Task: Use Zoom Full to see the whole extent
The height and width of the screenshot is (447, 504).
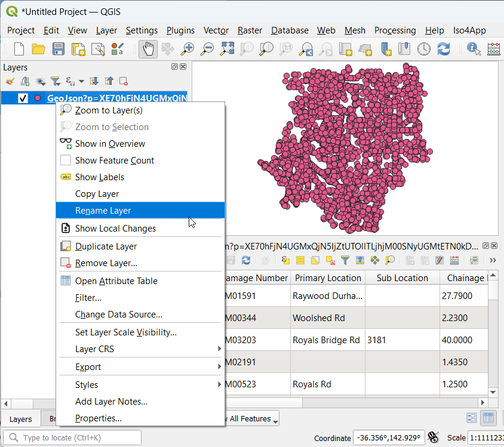Action: [227, 49]
